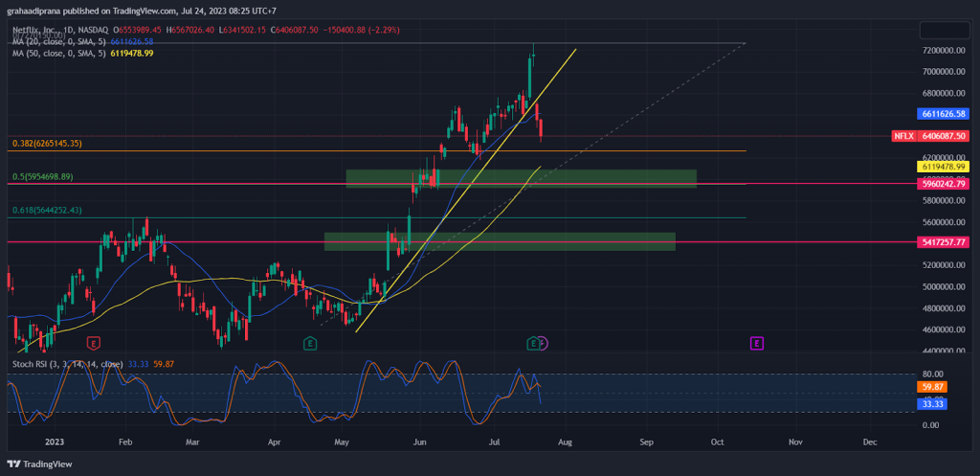
Task: Select the 0.5(5954698.89) Fibonacci label
Action: [x=43, y=177]
